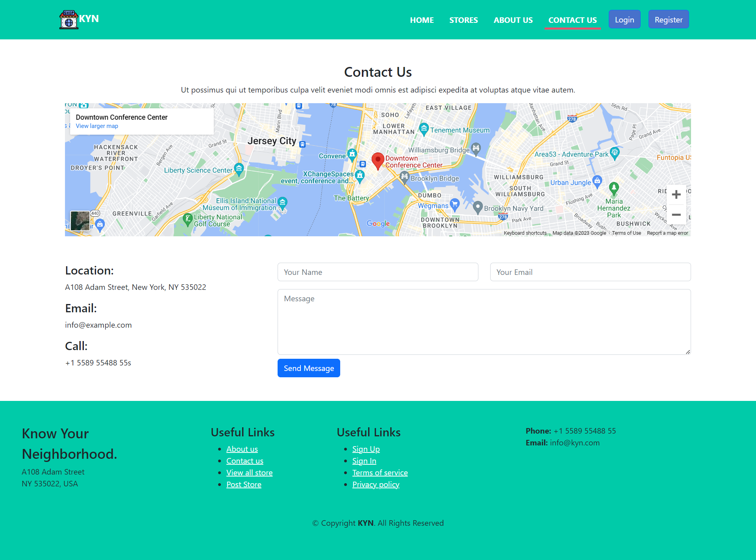
Task: Click the Brooklyn Navy Yard marker
Action: pyautogui.click(x=478, y=207)
